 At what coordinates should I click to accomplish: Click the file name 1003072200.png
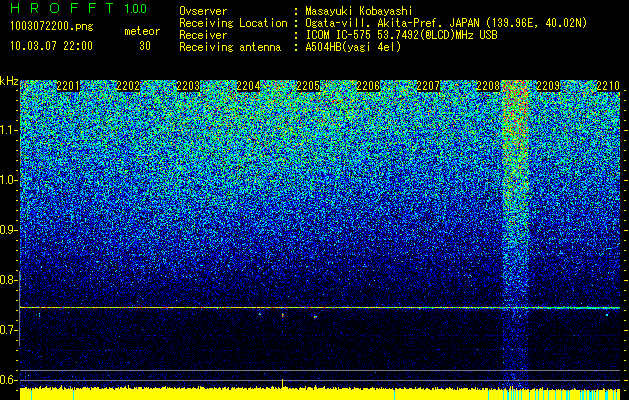tap(52, 27)
